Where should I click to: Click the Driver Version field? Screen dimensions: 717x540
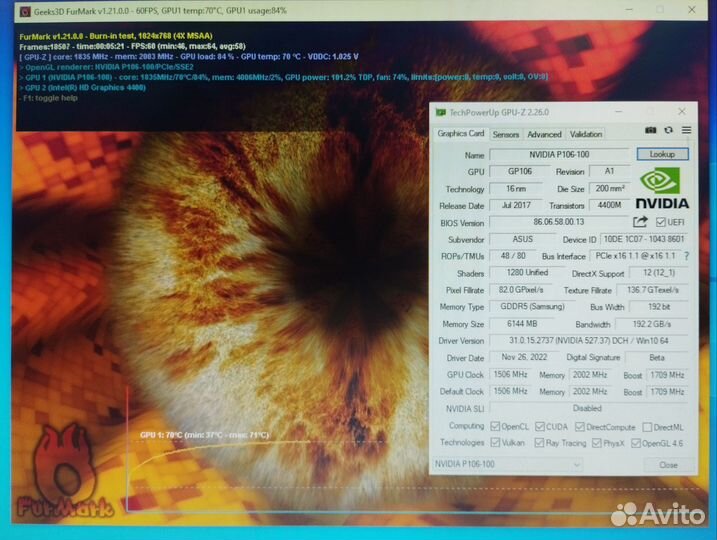[x=589, y=341]
